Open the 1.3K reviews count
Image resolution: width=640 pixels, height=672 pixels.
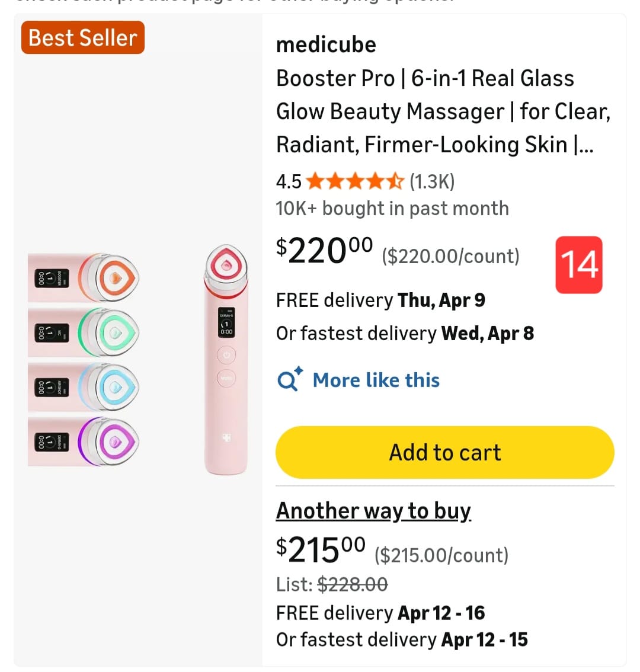click(432, 181)
